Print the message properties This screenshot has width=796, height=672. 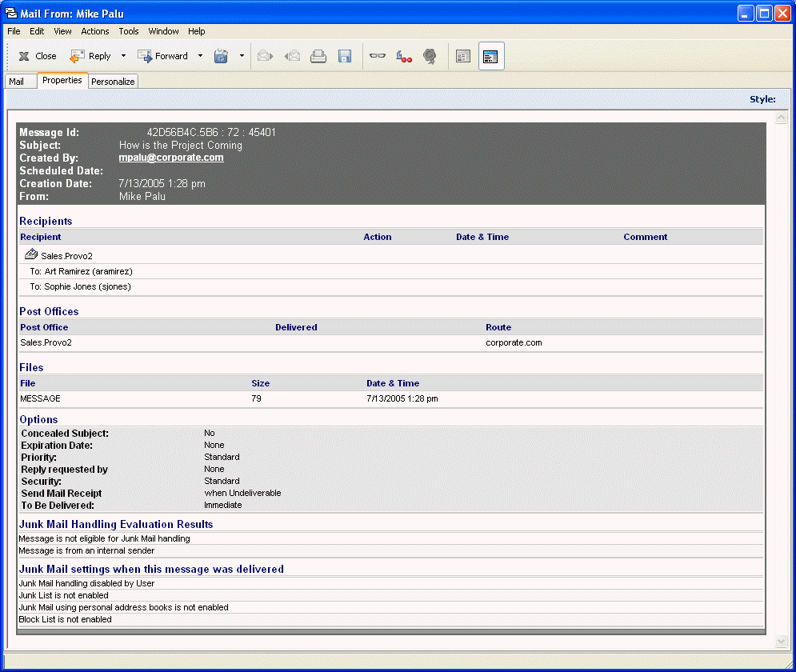pos(319,56)
